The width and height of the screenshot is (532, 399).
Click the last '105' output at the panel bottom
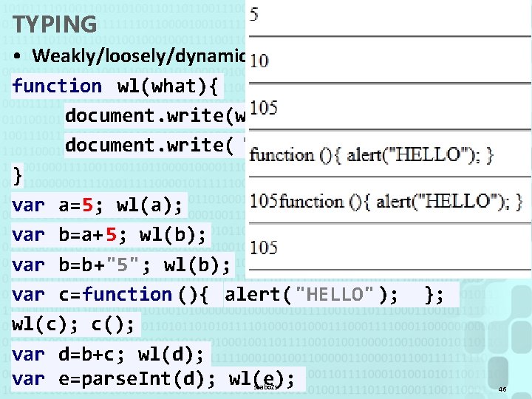point(264,248)
